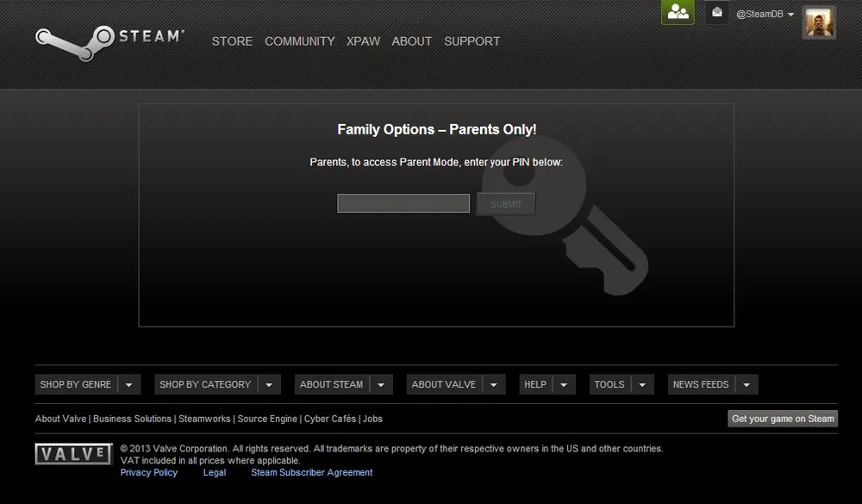Click the text 'enter your PIN below:'
The image size is (862, 504).
coord(514,162)
